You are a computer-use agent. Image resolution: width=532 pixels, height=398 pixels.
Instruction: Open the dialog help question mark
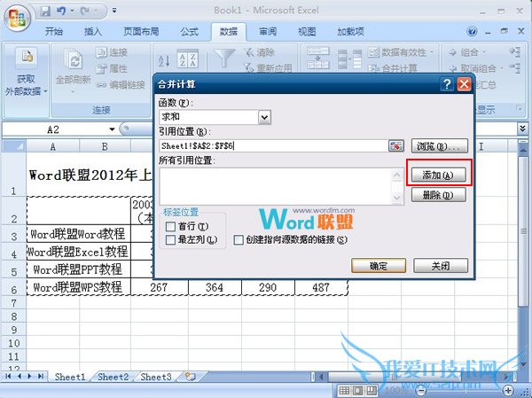(447, 84)
